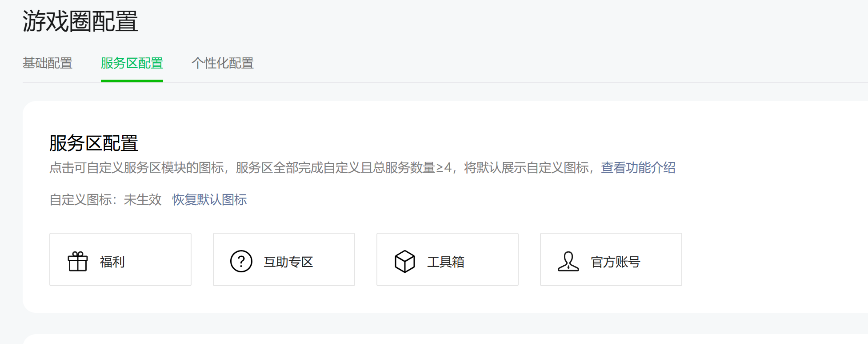Click the 自定义图标：未生效 status text

click(x=105, y=199)
